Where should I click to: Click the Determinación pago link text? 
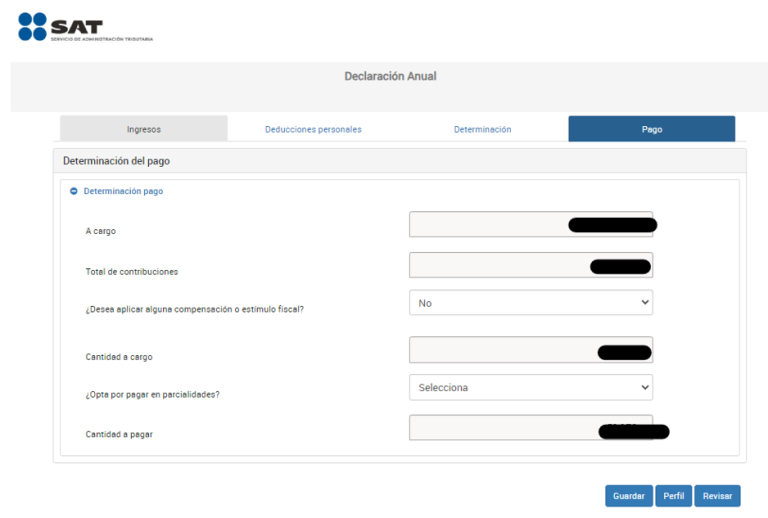pos(123,191)
